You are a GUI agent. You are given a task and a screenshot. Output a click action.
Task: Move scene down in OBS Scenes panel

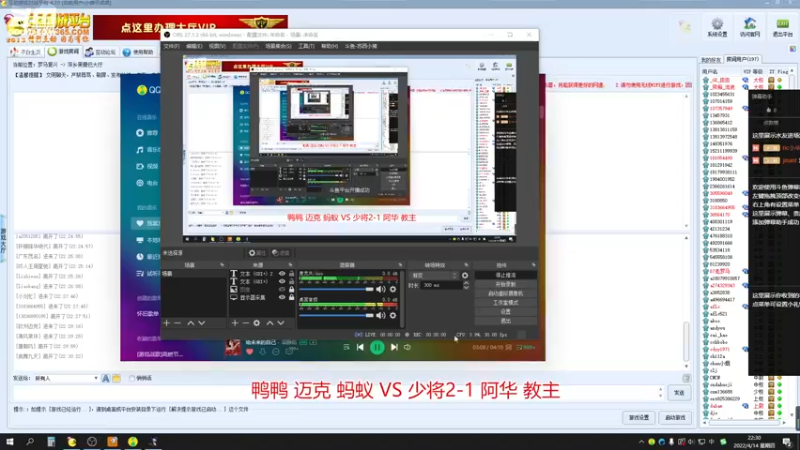[x=202, y=323]
